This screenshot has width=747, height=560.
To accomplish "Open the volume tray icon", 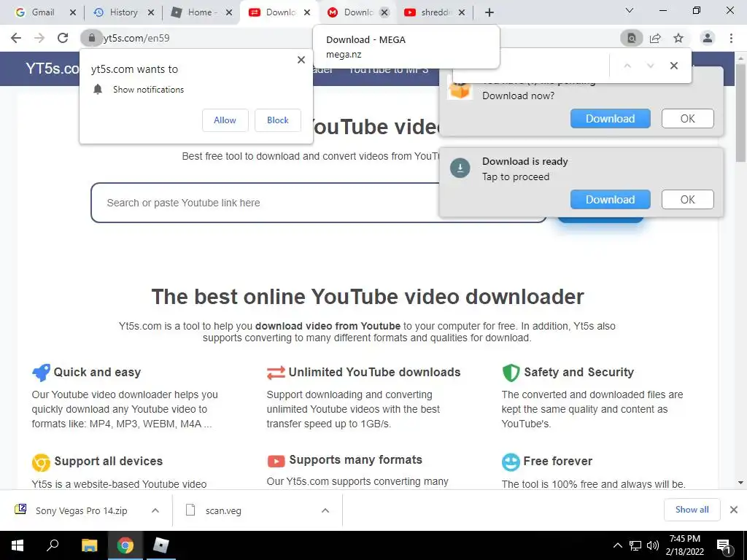I will point(653,545).
